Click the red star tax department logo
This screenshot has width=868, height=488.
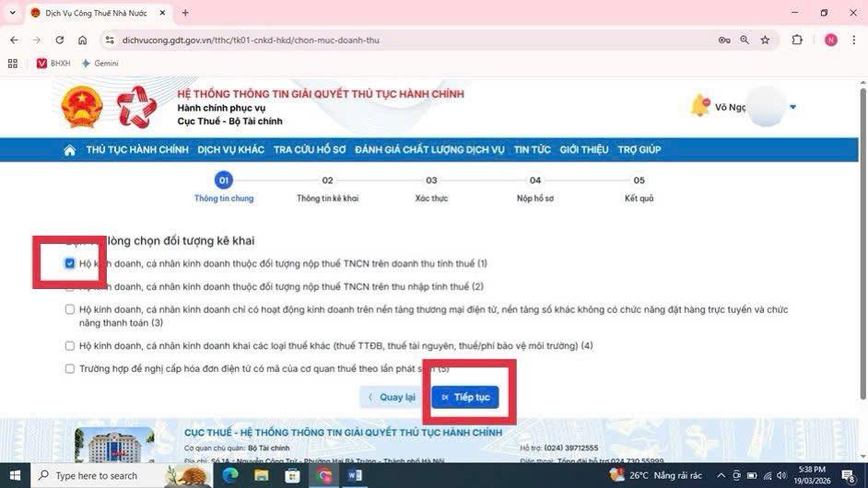click(136, 108)
